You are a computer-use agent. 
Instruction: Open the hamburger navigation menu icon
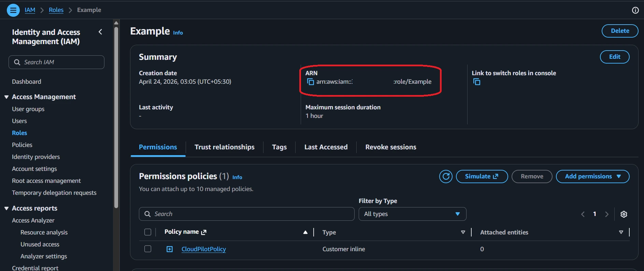click(x=13, y=10)
